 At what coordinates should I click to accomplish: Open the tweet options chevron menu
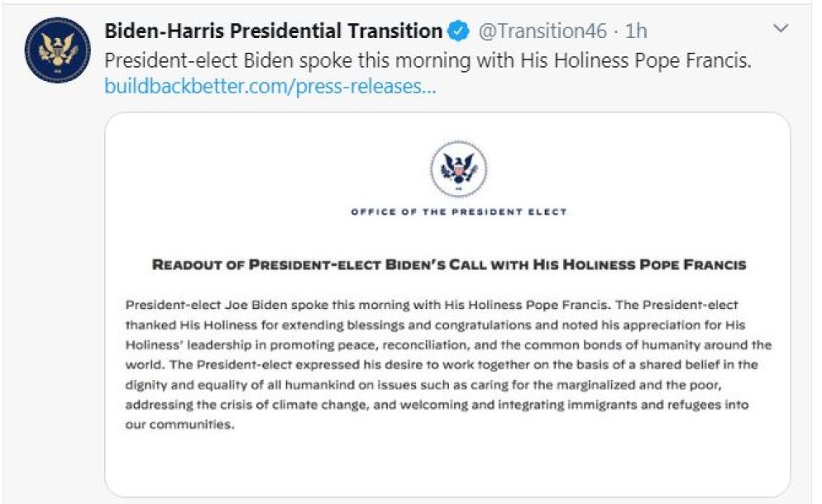780,30
